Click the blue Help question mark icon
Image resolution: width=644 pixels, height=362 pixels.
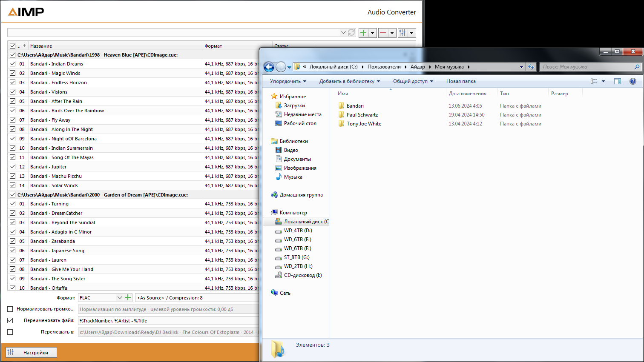pos(633,81)
